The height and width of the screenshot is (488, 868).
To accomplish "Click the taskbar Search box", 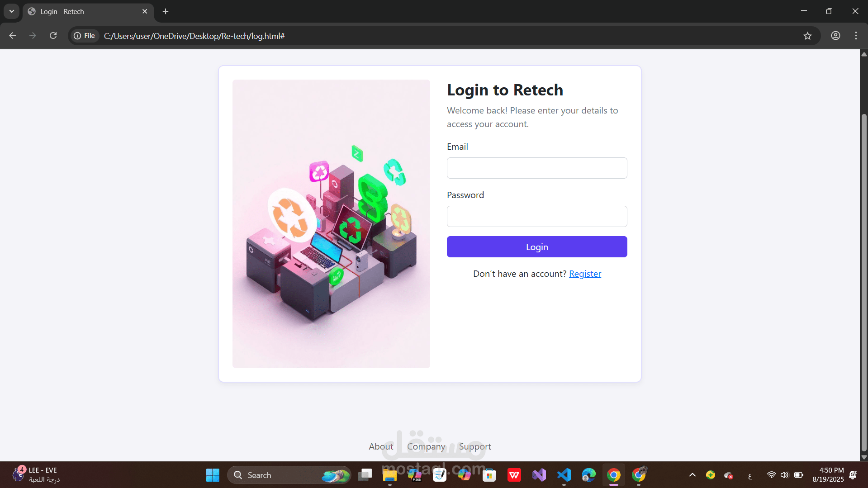I will 289,475.
